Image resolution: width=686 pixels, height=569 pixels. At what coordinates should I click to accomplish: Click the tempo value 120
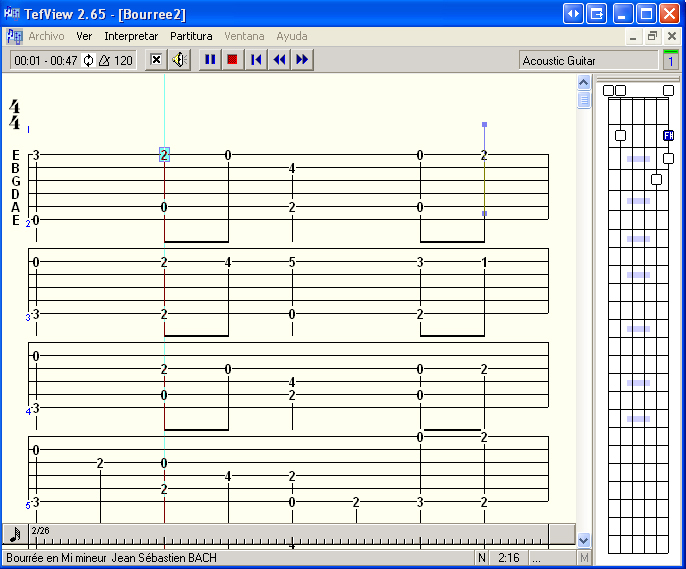[x=123, y=60]
